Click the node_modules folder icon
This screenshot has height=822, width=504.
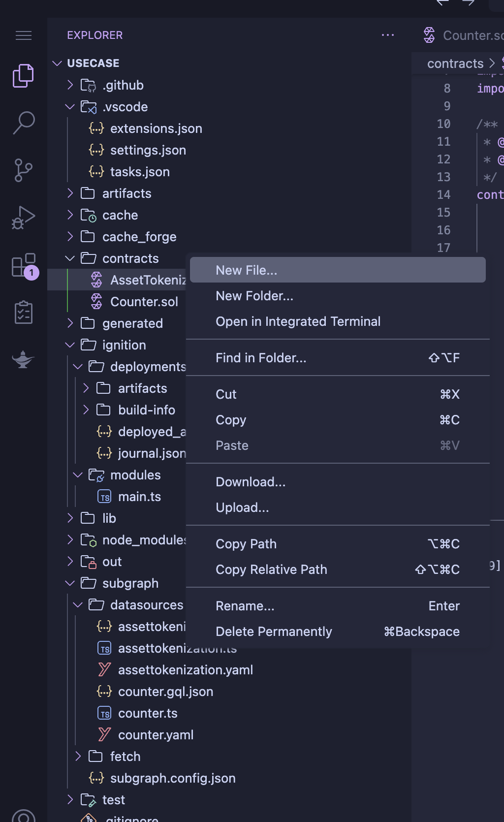point(89,540)
